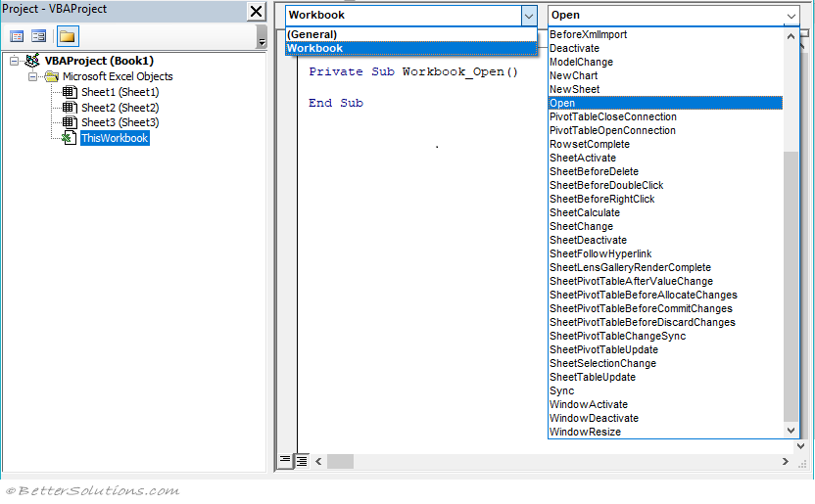The width and height of the screenshot is (815, 504).
Task: Select Sheet3 (Sheet3) in the tree
Action: tap(120, 122)
